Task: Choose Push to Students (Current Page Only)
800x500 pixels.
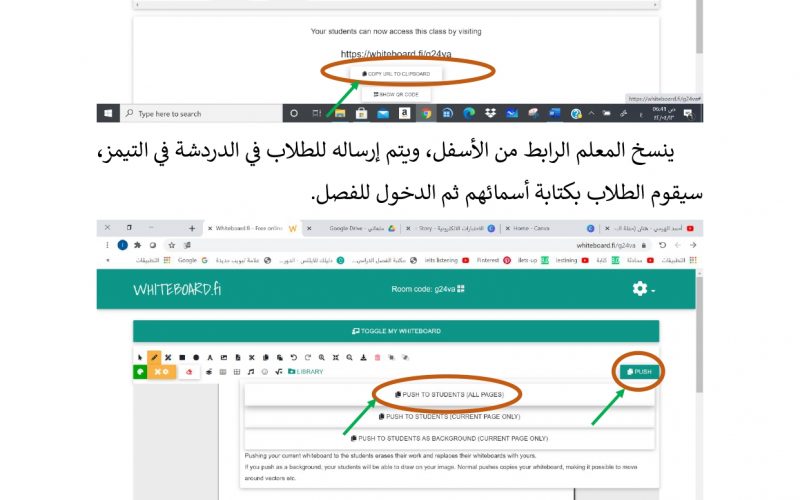Action: pos(449,416)
